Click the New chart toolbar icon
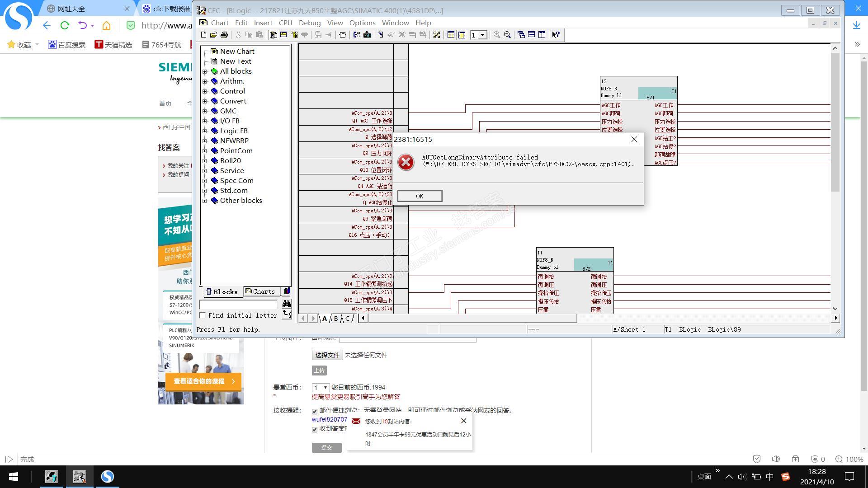868x488 pixels. click(203, 35)
